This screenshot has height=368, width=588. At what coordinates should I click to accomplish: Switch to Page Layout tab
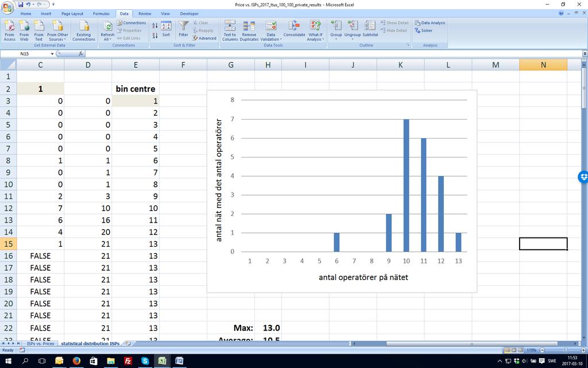[x=72, y=14]
